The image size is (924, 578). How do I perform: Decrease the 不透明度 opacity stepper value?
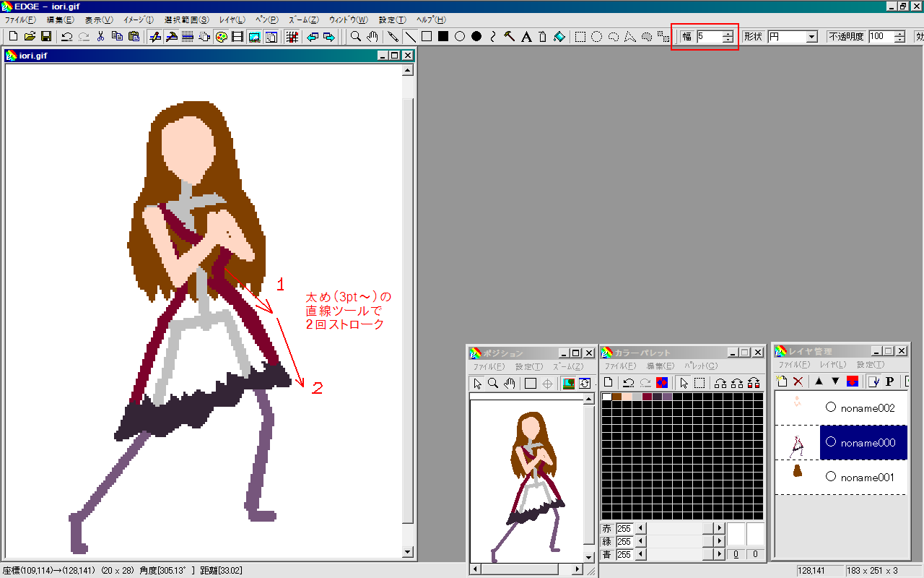click(899, 40)
